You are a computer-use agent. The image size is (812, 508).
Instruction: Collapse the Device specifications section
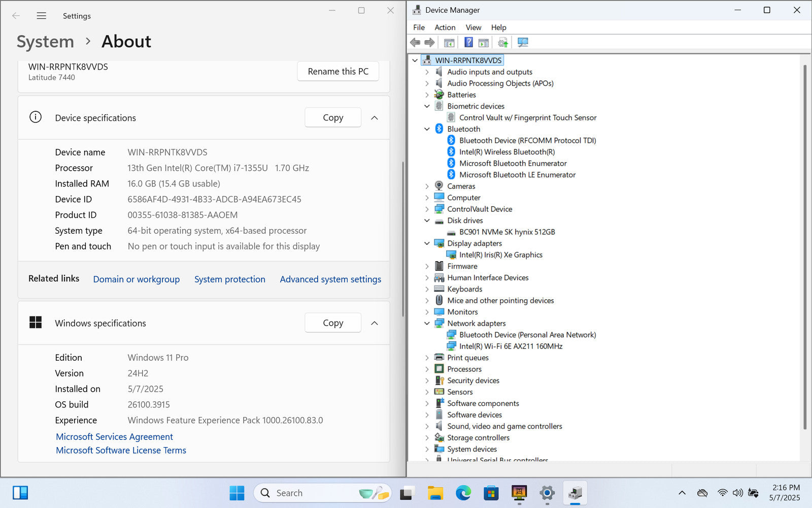[x=375, y=118]
